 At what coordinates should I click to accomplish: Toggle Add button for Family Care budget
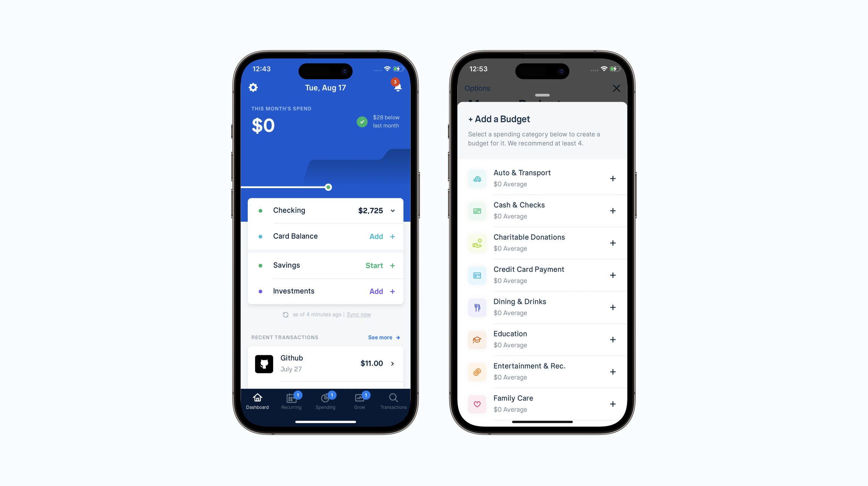tap(612, 404)
